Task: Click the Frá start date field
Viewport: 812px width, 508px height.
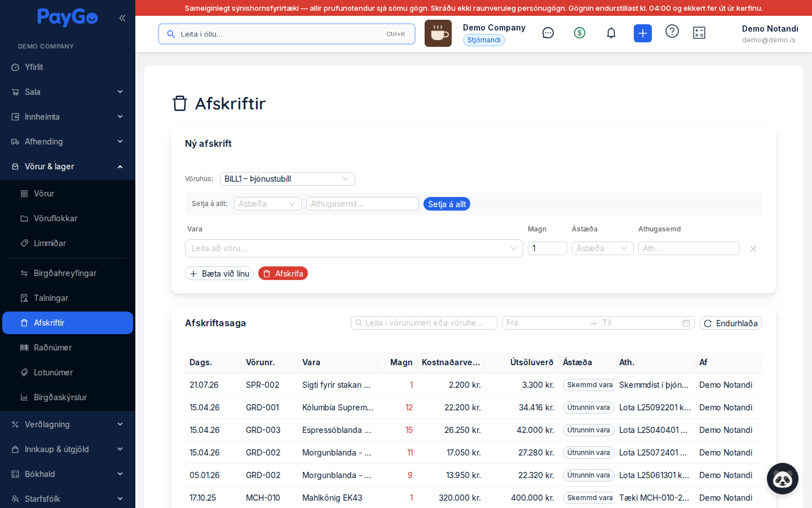Action: coord(544,323)
